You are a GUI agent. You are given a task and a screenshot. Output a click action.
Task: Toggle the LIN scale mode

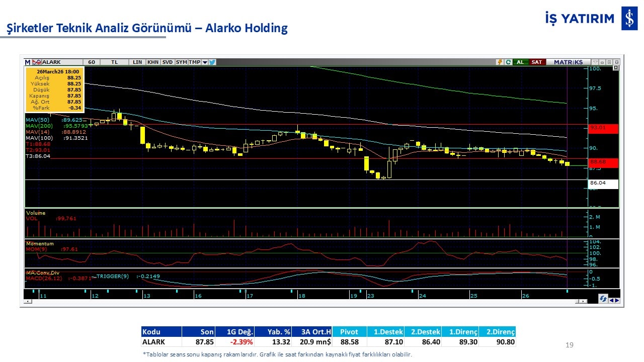coord(137,62)
